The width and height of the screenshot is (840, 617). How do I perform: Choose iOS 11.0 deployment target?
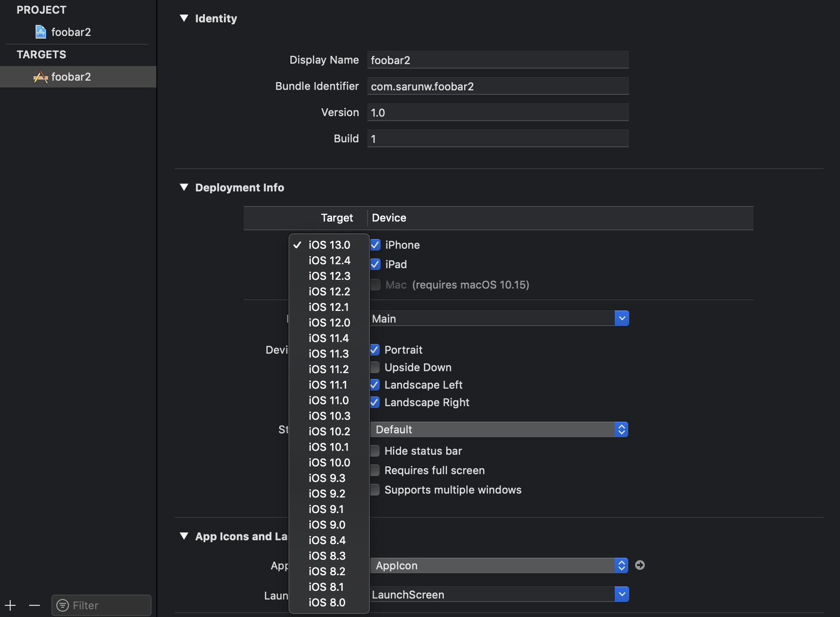329,400
